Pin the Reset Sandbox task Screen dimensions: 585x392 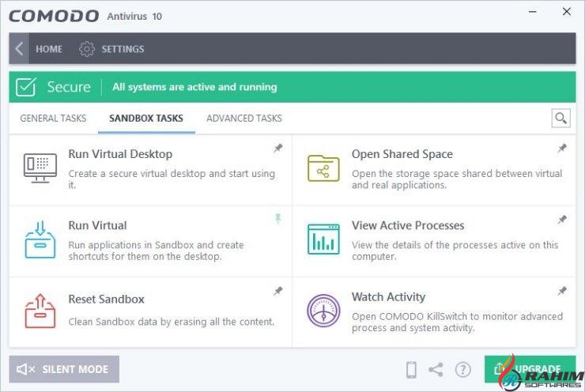[278, 291]
